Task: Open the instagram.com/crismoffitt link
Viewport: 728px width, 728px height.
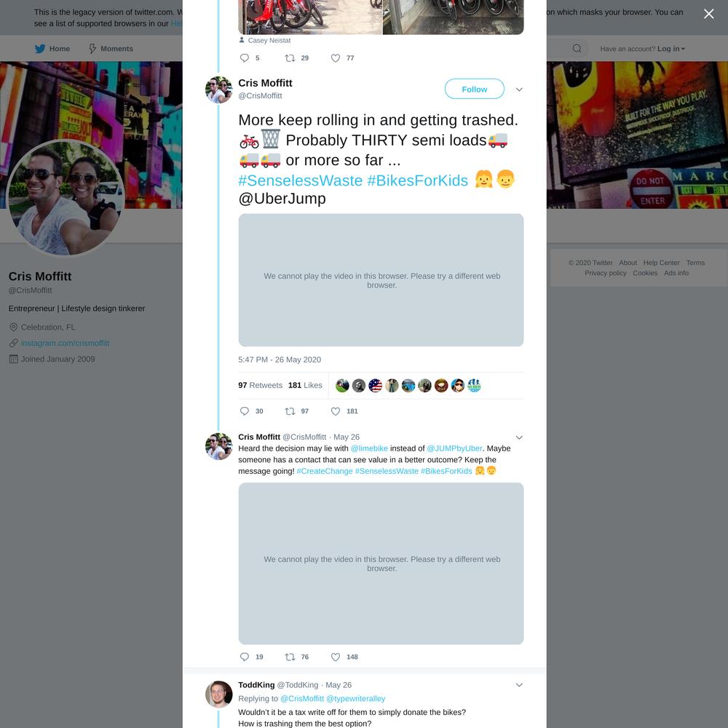Action: (65, 343)
